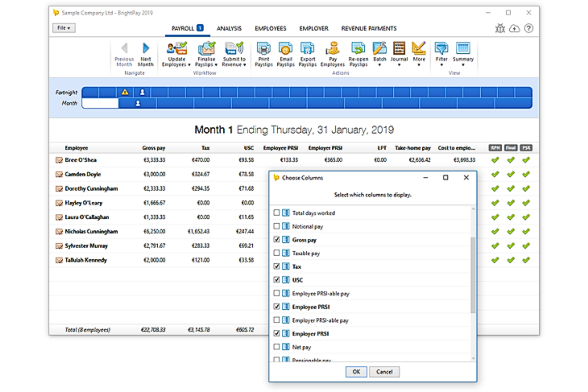
Task: Click PSR column header badge
Action: point(526,148)
